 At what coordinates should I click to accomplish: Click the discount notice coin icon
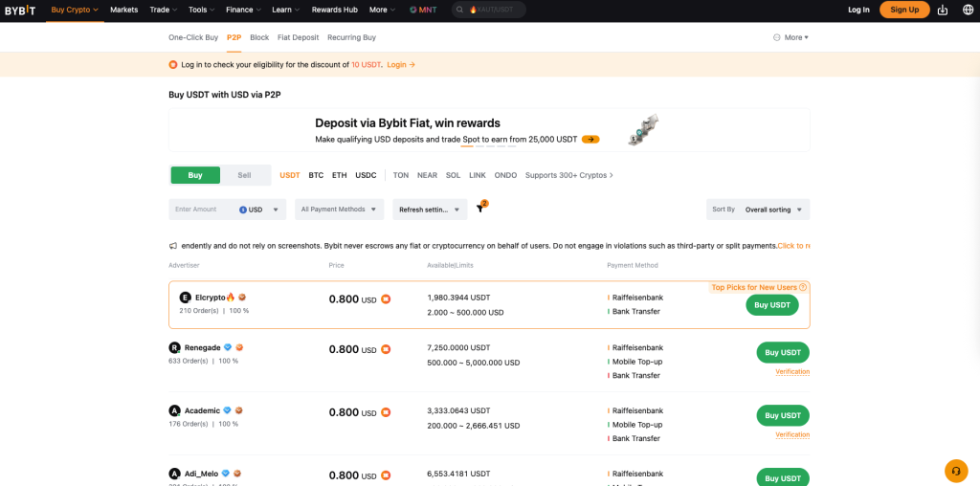click(173, 64)
